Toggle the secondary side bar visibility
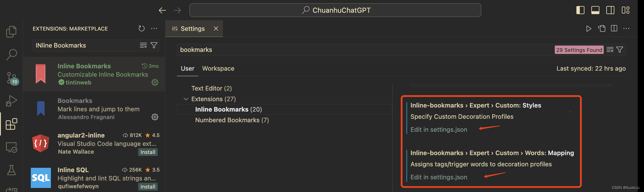This screenshot has width=644, height=192. click(610, 10)
